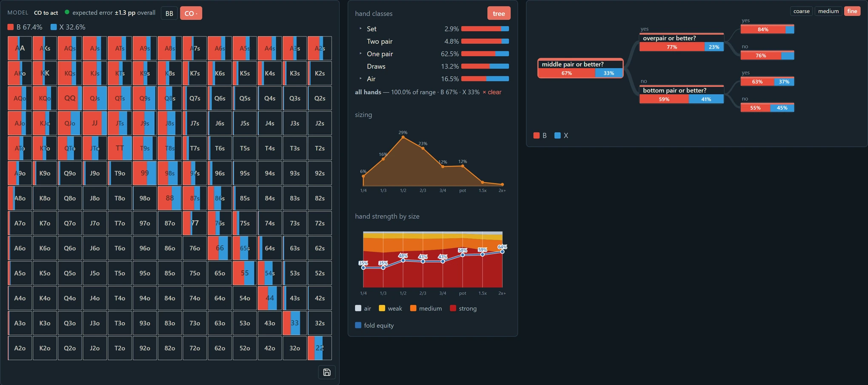Click the 63% / 37% leaf node
Viewport: 868px width, 385px height.
pos(767,82)
